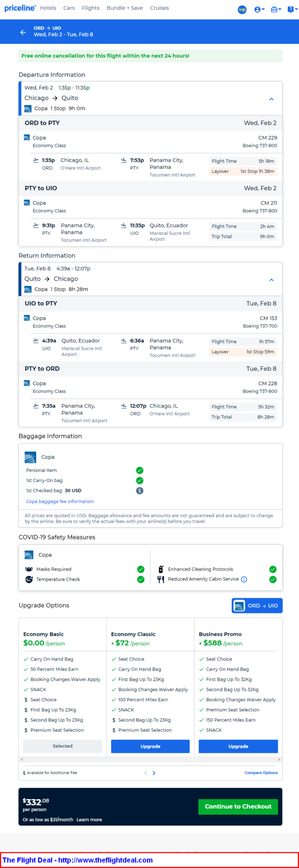Screen dimensions: 299x868
Task: Click the Personal Item green checkmark
Action: pos(140,470)
